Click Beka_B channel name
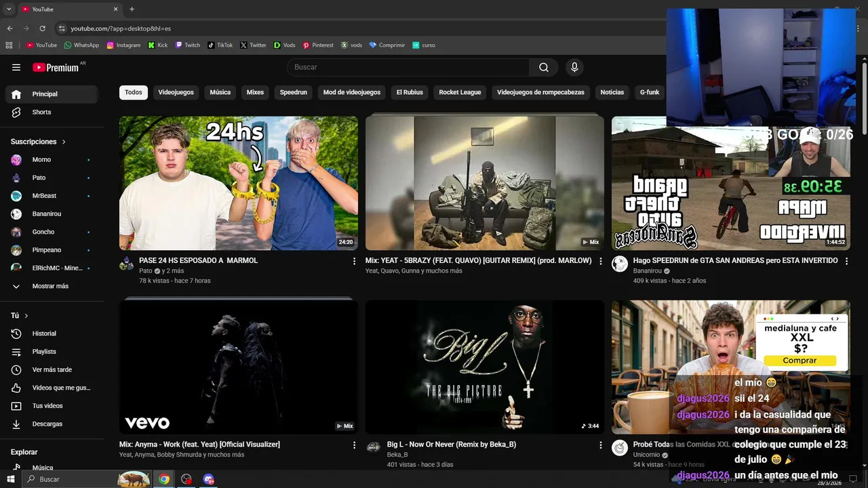Image resolution: width=868 pixels, height=488 pixels. point(397,455)
